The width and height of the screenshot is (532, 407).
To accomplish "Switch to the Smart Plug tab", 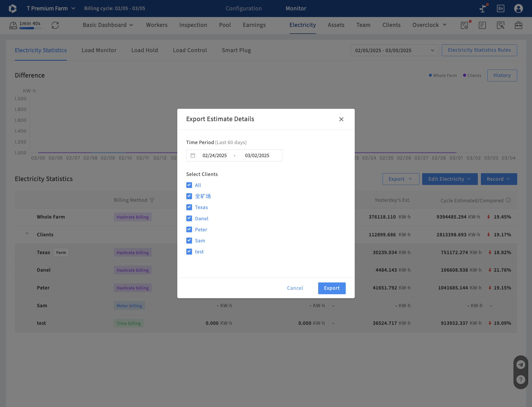I will pyautogui.click(x=236, y=50).
